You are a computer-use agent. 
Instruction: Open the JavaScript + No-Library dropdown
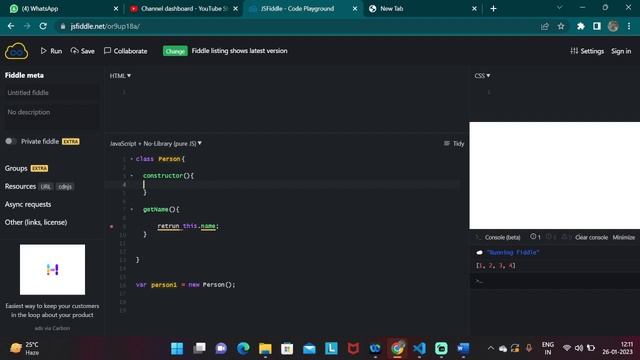pyautogui.click(x=156, y=144)
